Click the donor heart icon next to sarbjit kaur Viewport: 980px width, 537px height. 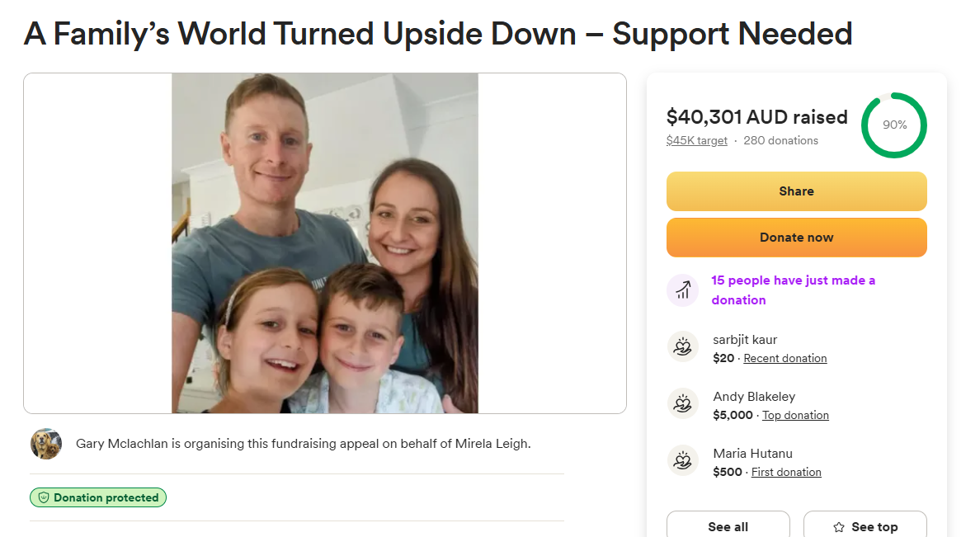click(682, 347)
